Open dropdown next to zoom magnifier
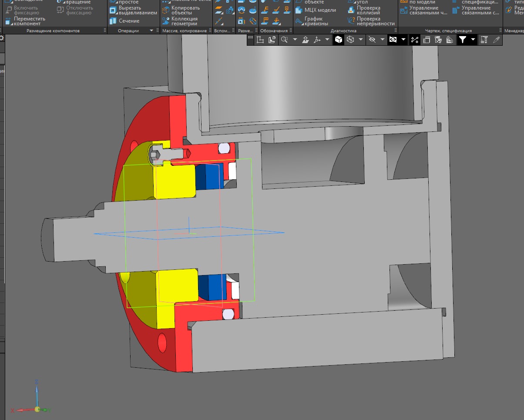This screenshot has width=524, height=420. (295, 40)
